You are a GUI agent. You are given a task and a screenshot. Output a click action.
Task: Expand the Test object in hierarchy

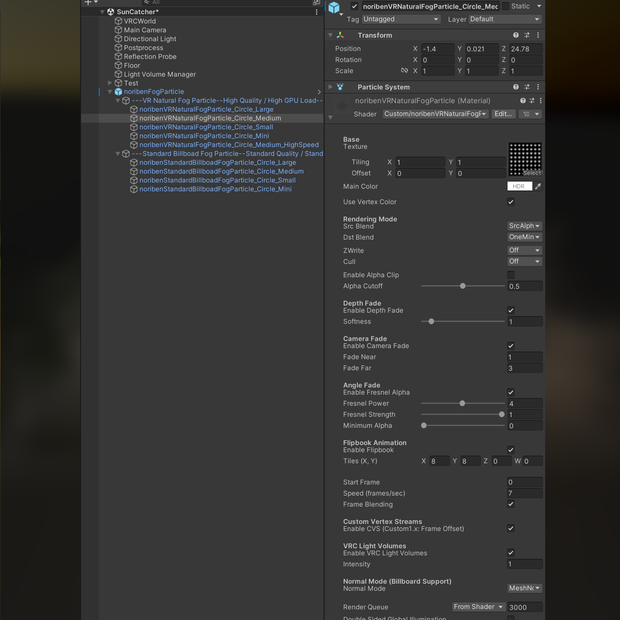point(110,83)
